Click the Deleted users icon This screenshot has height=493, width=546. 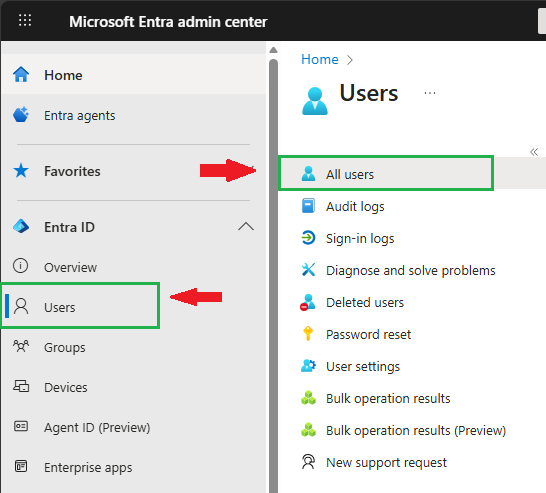point(308,302)
